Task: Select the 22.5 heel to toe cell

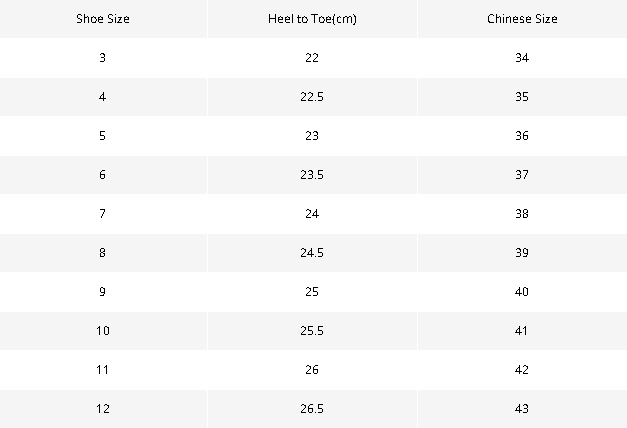Action: point(312,97)
